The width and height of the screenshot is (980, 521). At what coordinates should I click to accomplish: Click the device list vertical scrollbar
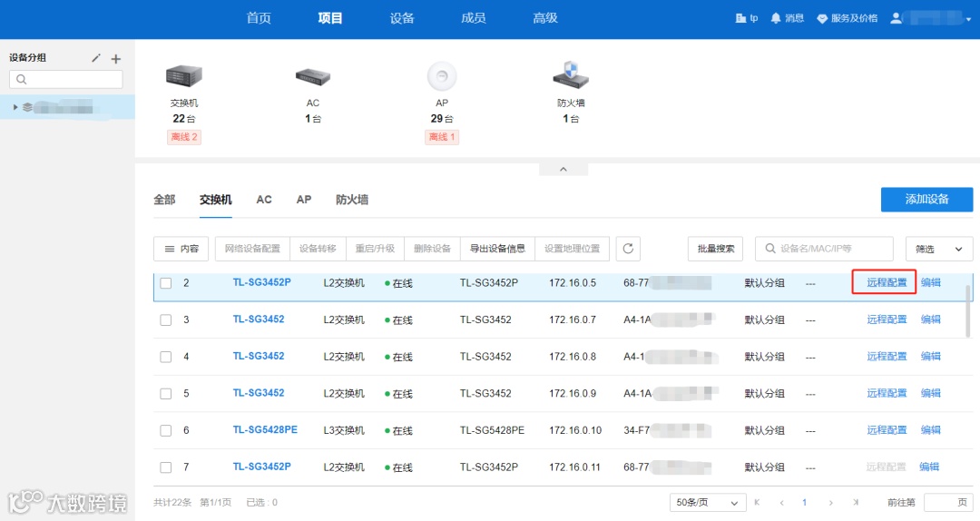click(969, 310)
